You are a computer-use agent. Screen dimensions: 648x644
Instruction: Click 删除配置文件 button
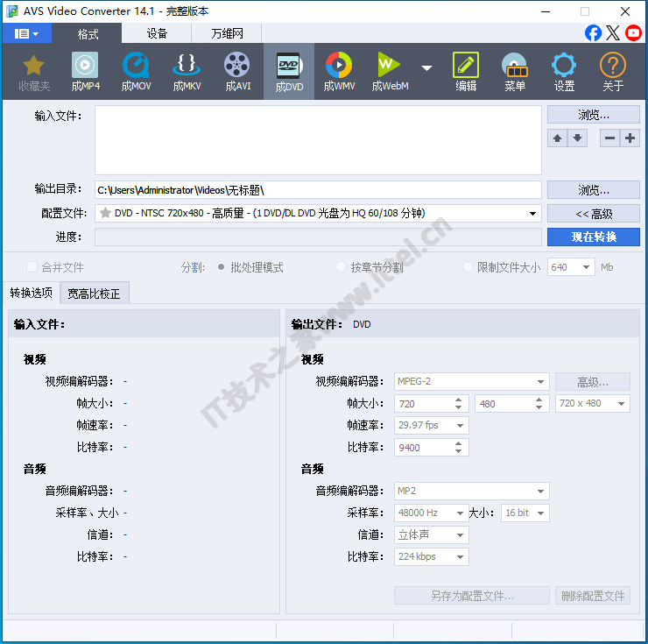tap(593, 596)
